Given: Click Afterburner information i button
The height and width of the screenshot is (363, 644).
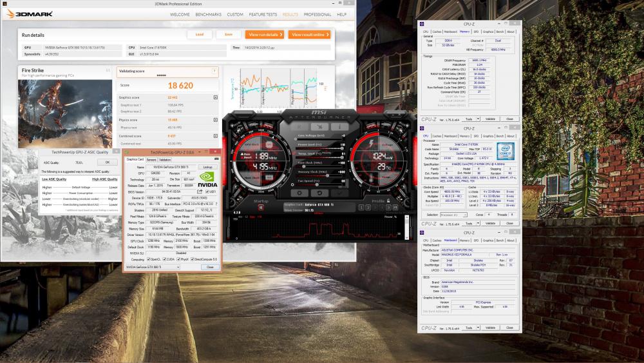Looking at the screenshot, I should 339,126.
